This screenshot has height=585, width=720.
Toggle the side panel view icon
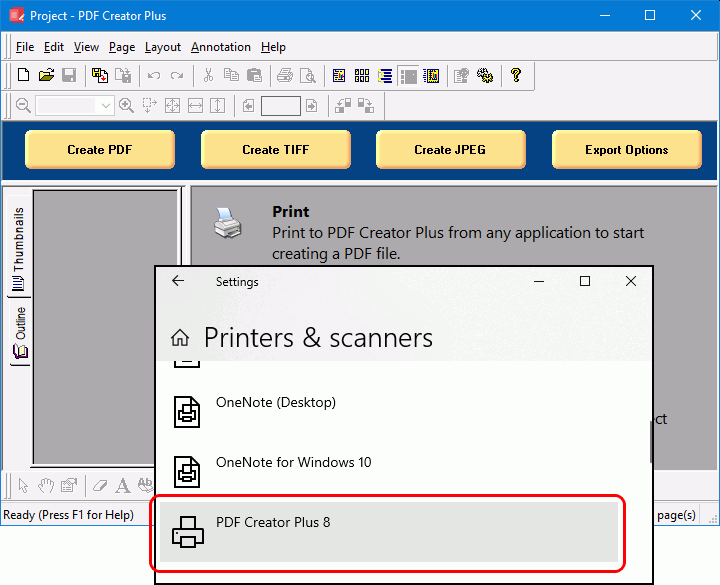pos(408,76)
